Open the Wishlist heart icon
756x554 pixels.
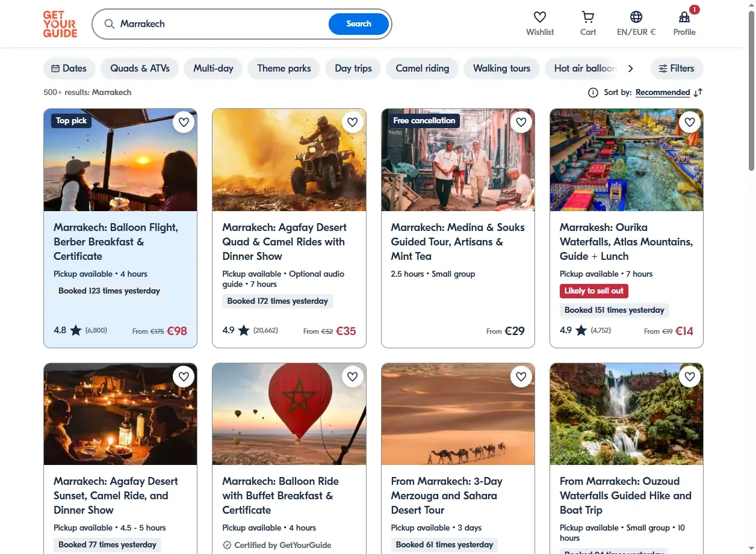pos(540,17)
